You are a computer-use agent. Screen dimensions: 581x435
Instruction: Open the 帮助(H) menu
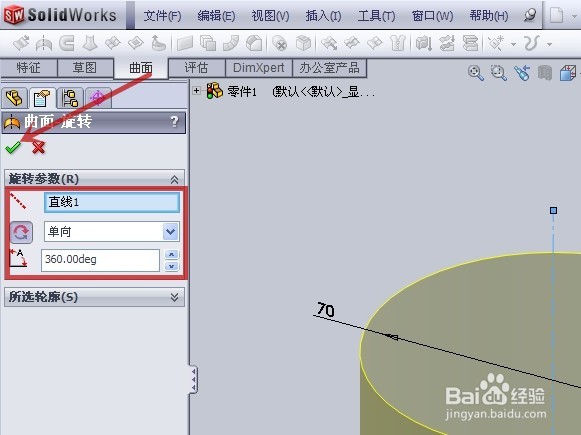point(489,16)
